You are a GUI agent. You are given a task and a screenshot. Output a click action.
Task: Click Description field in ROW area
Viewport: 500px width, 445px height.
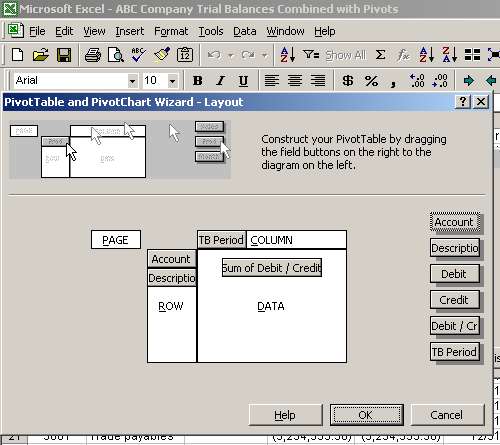point(172,278)
